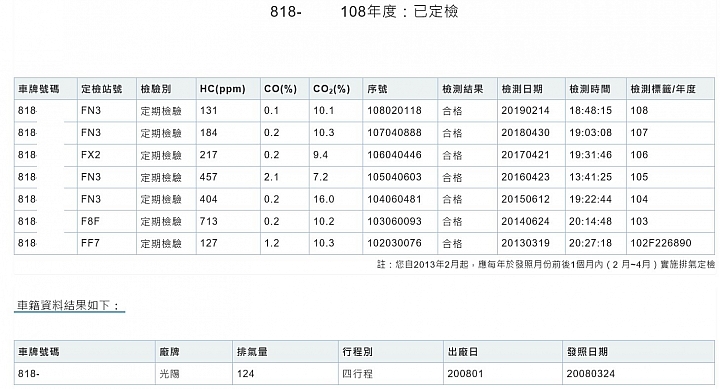Click the 廠牌 header in vehicle table

point(169,352)
